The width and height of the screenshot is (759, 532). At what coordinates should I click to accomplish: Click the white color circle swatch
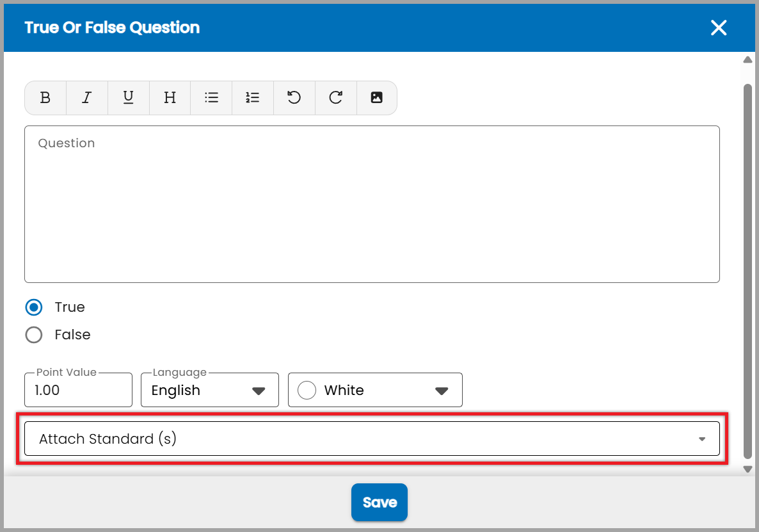[x=307, y=390]
